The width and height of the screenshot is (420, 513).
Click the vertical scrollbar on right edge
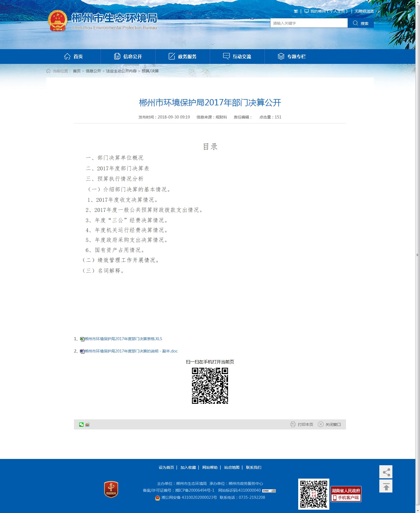pos(418,255)
